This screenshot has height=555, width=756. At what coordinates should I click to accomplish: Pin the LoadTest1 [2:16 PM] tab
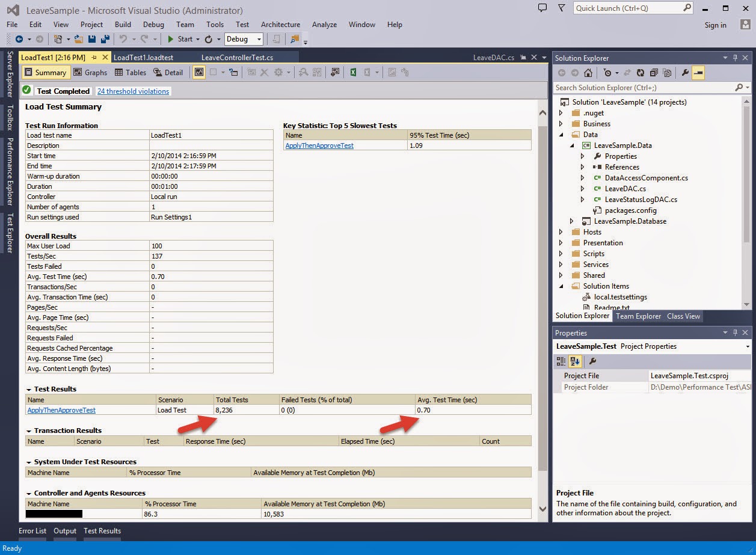95,58
